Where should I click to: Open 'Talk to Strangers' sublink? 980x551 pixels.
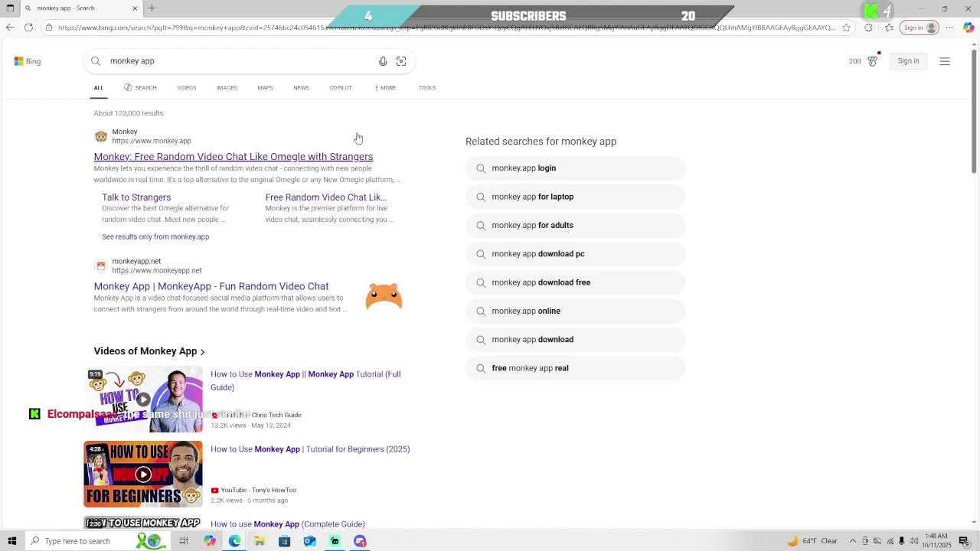[136, 197]
